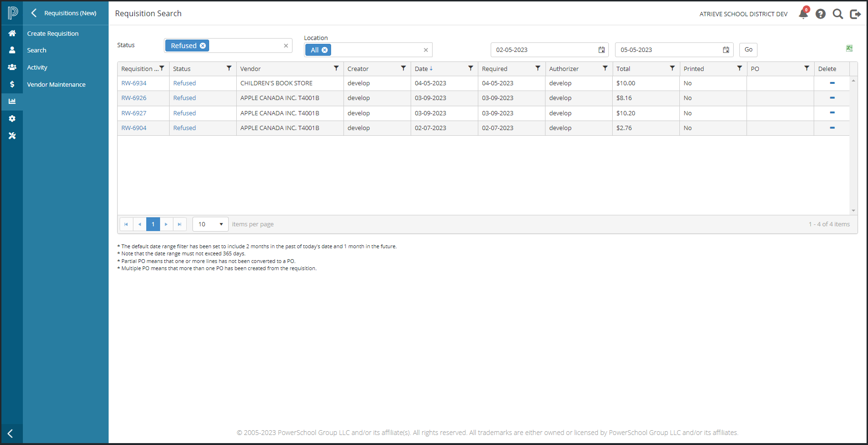Image resolution: width=868 pixels, height=445 pixels.
Task: Open the home icon in sidebar
Action: [x=12, y=33]
